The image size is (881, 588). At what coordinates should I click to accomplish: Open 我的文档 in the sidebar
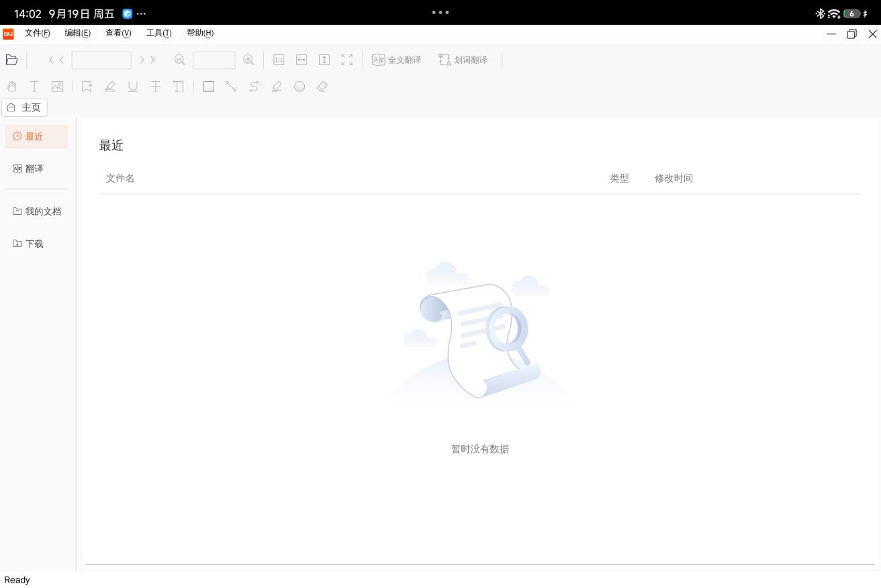(x=37, y=211)
